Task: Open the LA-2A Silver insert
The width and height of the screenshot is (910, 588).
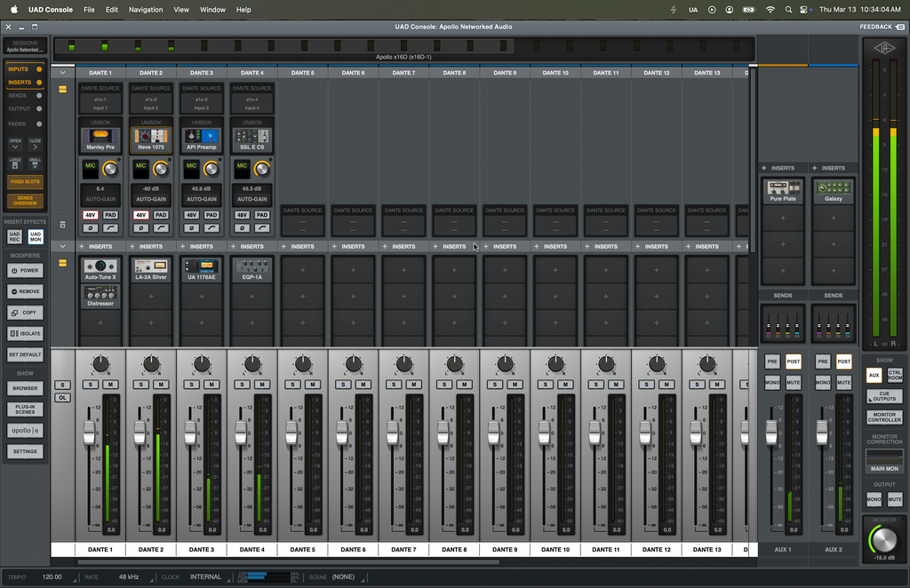Action: (x=151, y=270)
